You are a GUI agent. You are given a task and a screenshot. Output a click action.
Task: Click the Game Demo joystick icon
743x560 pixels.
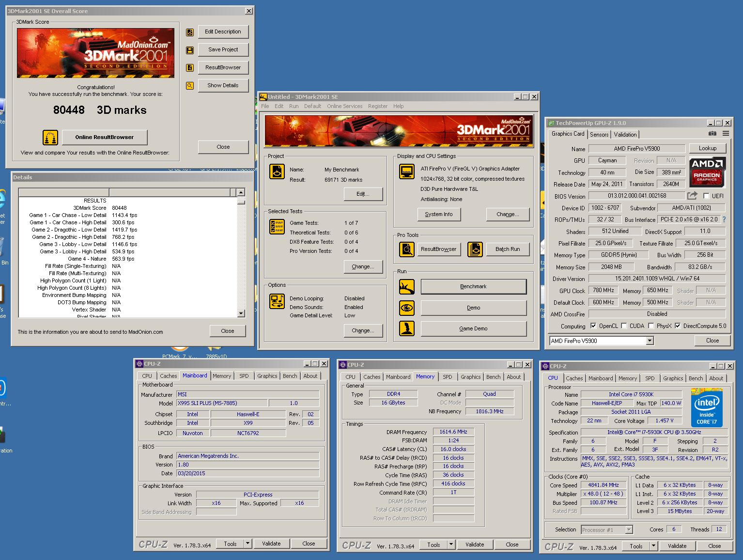point(406,328)
